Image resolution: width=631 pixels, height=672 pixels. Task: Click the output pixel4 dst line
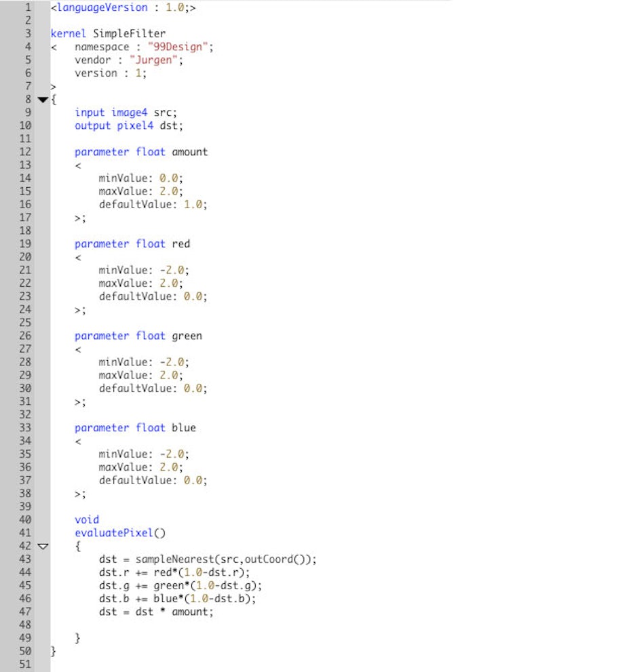tap(129, 125)
